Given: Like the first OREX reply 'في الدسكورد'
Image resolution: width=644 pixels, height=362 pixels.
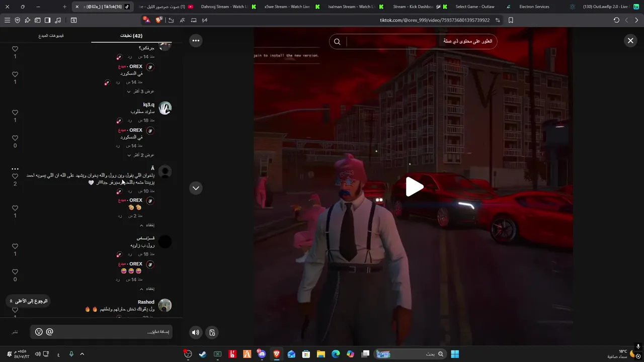Looking at the screenshot, I should pyautogui.click(x=15, y=74).
